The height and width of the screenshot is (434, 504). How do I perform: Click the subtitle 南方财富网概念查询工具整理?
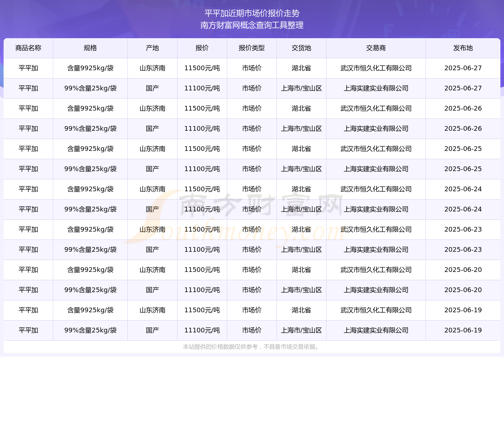[x=252, y=25]
